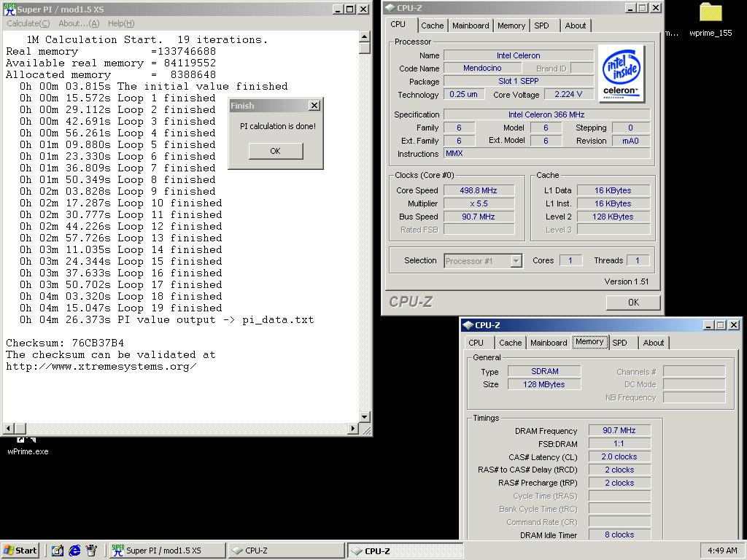Select the wPrime.exe desktop shortcut
This screenshot has width=747, height=560.
[28, 447]
